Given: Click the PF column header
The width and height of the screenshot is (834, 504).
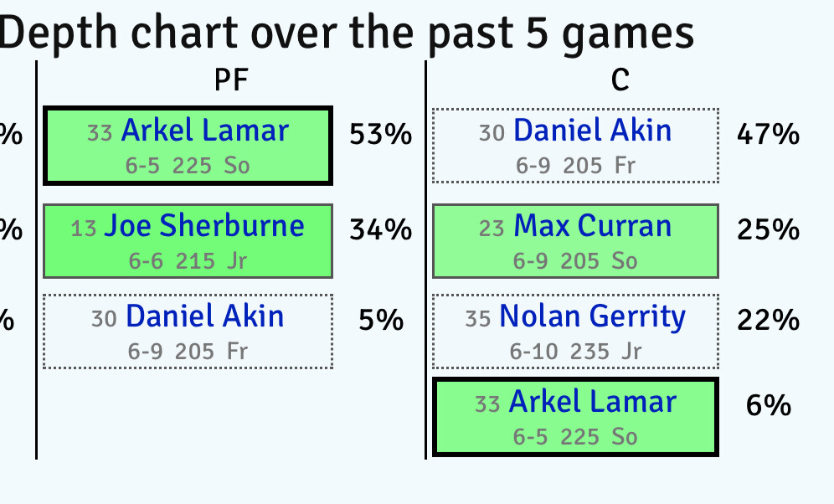Looking at the screenshot, I should [231, 80].
